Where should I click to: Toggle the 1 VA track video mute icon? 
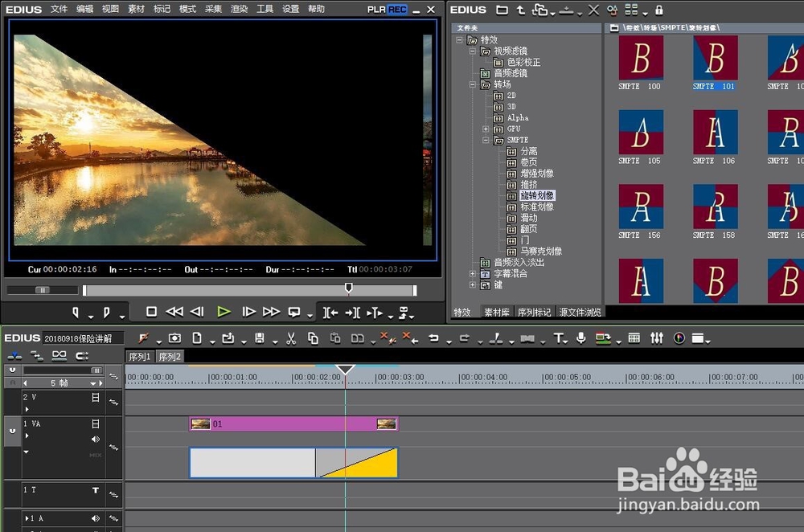96,424
